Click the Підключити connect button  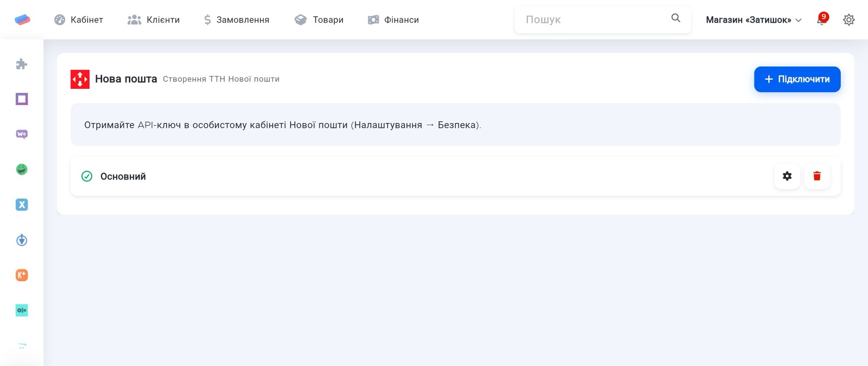click(797, 79)
